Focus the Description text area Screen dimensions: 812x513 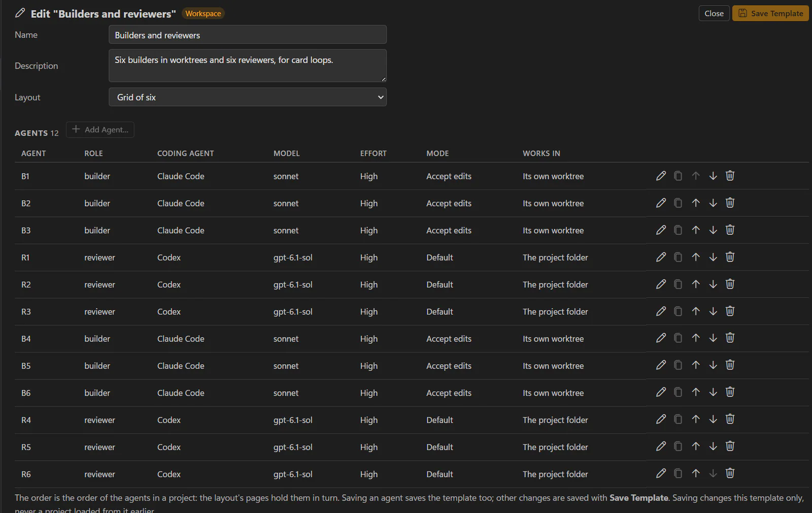[248, 66]
